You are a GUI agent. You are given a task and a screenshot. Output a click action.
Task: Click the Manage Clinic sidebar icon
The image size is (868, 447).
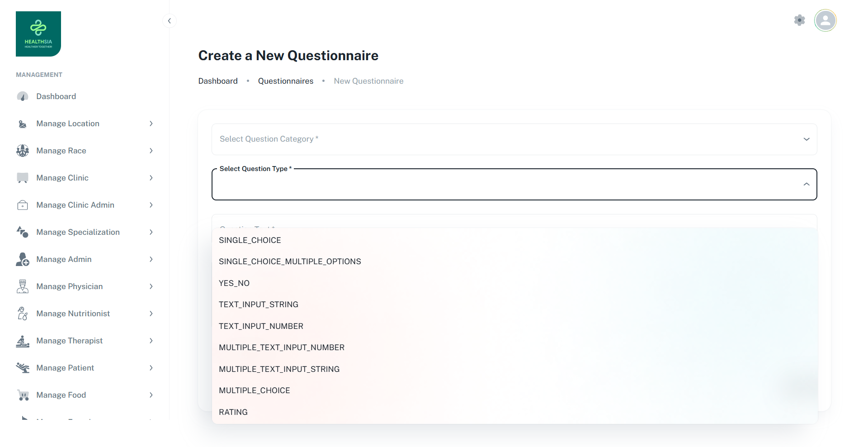[23, 178]
